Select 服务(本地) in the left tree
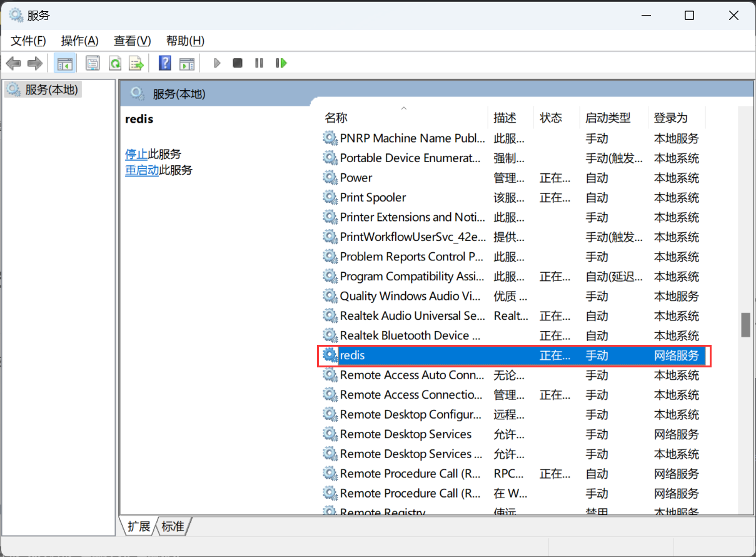Image resolution: width=756 pixels, height=557 pixels. [x=51, y=90]
